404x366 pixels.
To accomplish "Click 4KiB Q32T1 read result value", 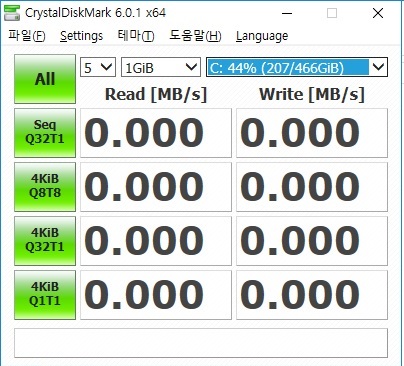I will (x=156, y=241).
